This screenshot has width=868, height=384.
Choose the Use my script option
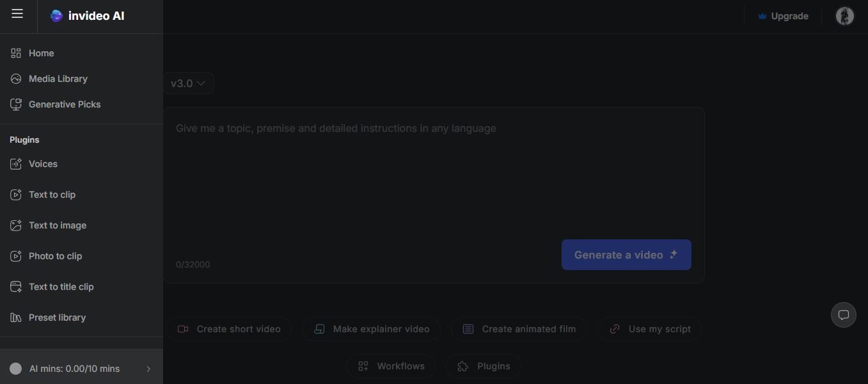tap(650, 329)
